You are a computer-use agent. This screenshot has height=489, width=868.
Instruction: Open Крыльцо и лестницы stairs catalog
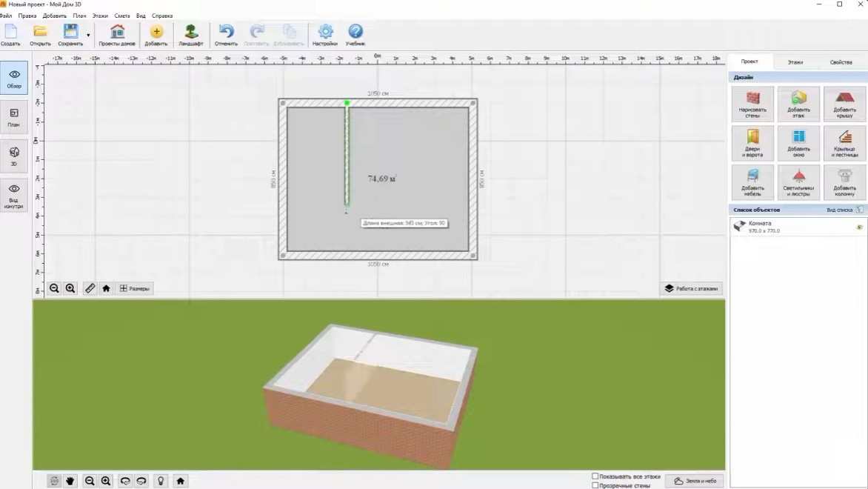click(x=844, y=144)
